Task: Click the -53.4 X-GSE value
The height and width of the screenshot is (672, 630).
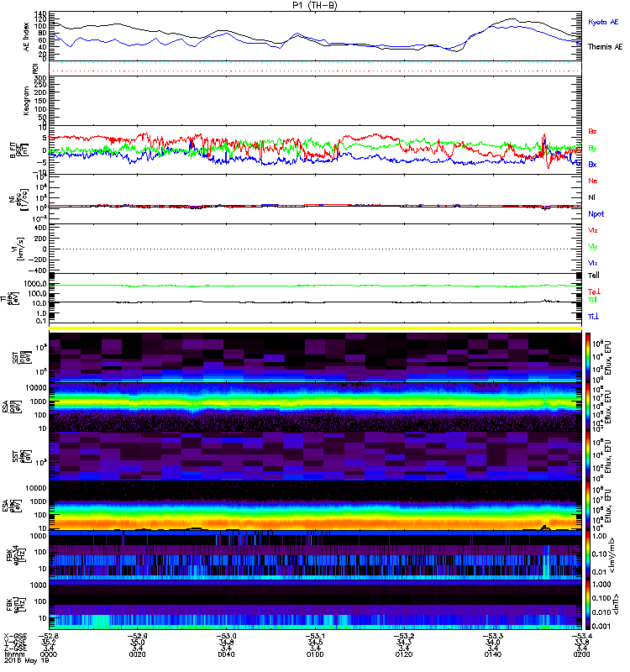Action: (x=581, y=636)
